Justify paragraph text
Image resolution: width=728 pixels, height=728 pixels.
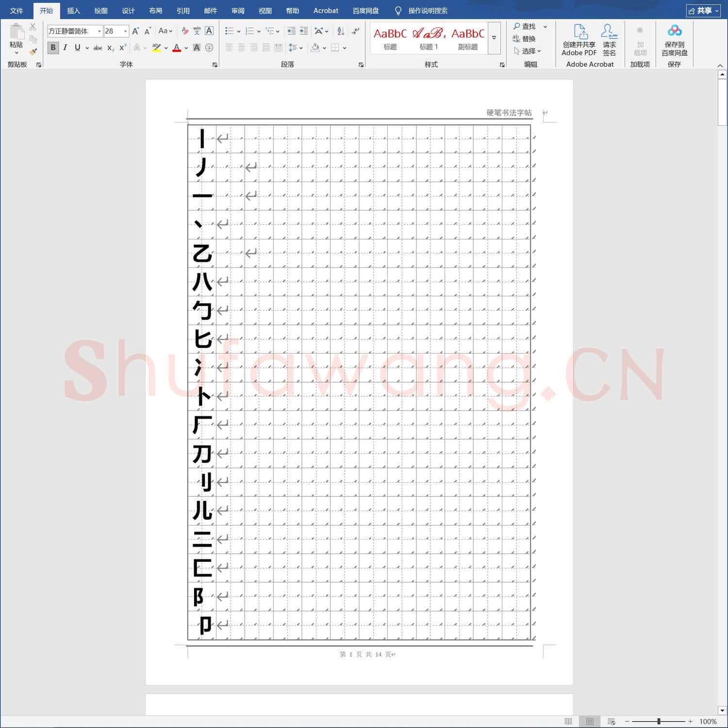tap(266, 48)
